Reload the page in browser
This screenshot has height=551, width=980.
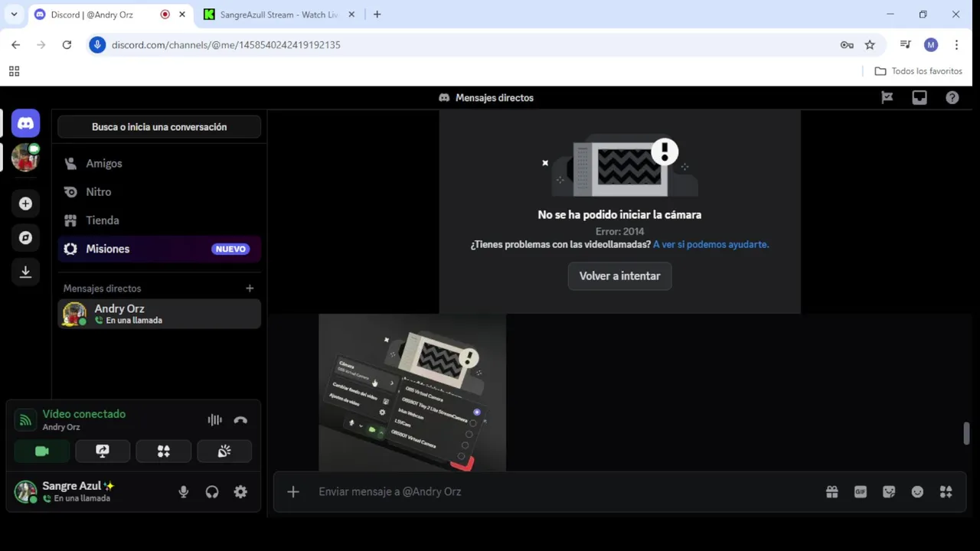(67, 45)
